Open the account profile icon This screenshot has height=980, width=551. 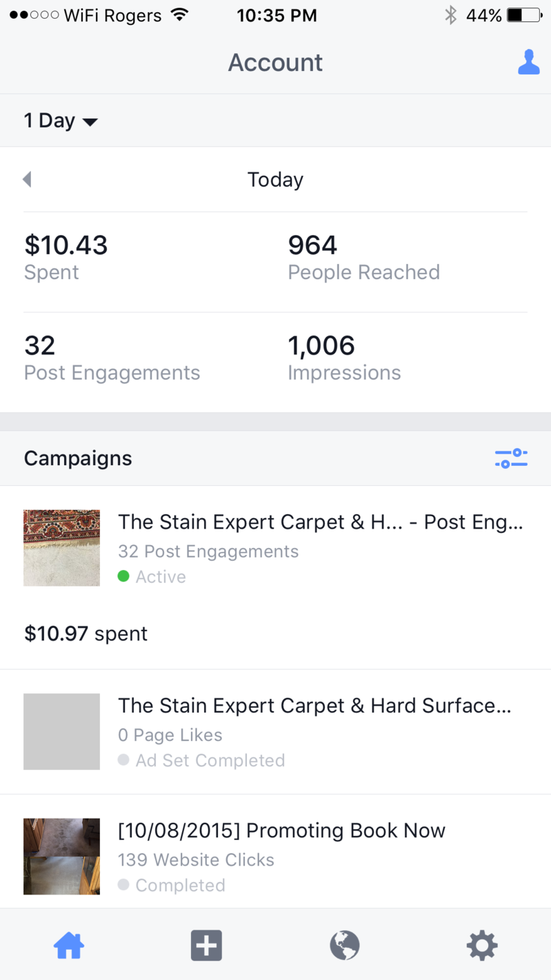(528, 62)
